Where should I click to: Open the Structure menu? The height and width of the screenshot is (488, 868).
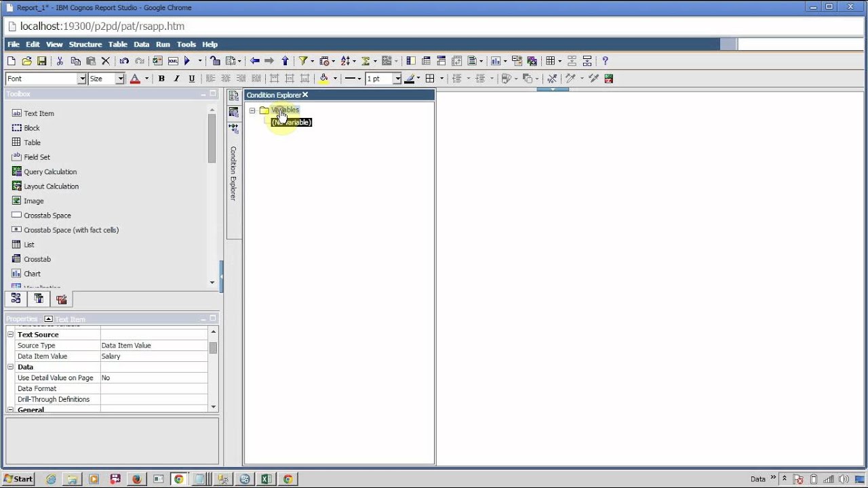[x=85, y=44]
